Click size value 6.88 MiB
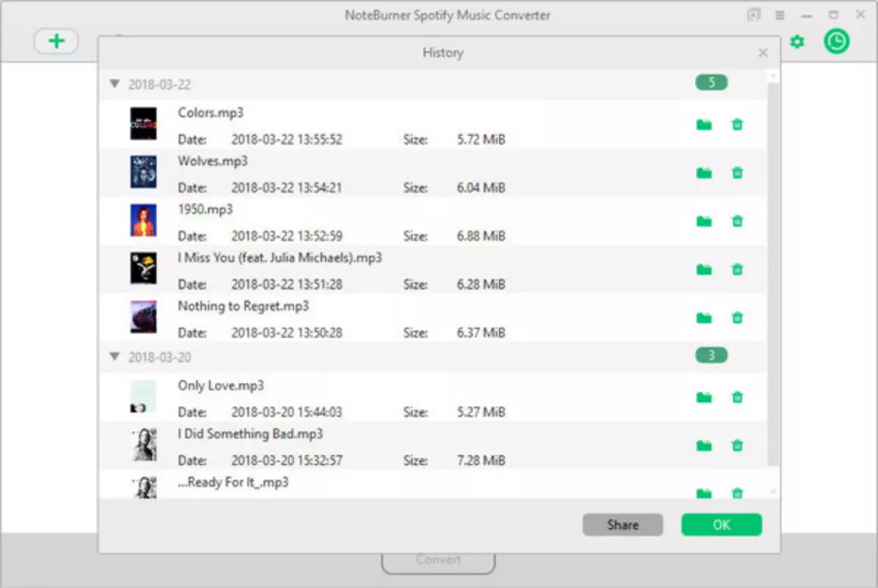878x588 pixels. [x=481, y=236]
